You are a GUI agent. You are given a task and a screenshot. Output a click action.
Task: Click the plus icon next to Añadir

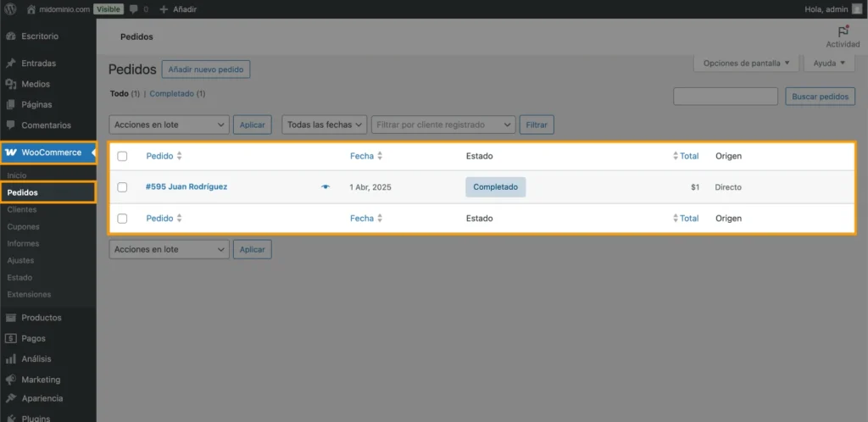[x=164, y=9]
